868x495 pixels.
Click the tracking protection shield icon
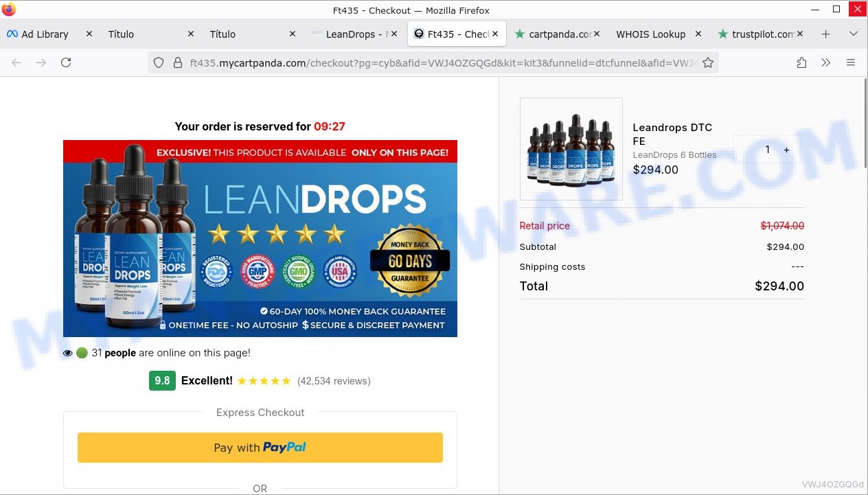(159, 62)
